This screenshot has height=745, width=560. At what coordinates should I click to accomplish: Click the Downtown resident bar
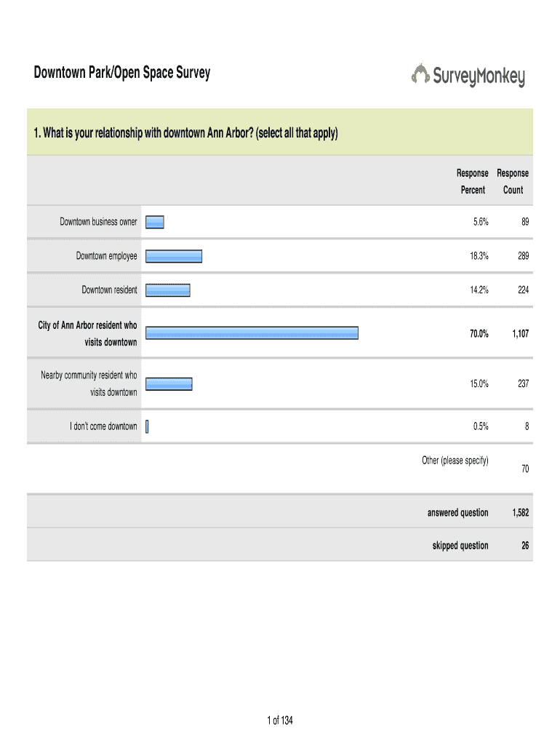[x=168, y=290]
